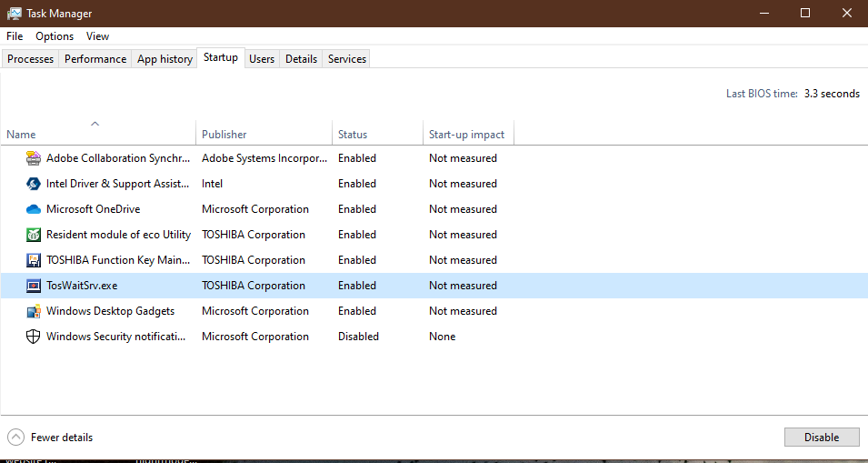Switch to the Performance tab

(95, 59)
